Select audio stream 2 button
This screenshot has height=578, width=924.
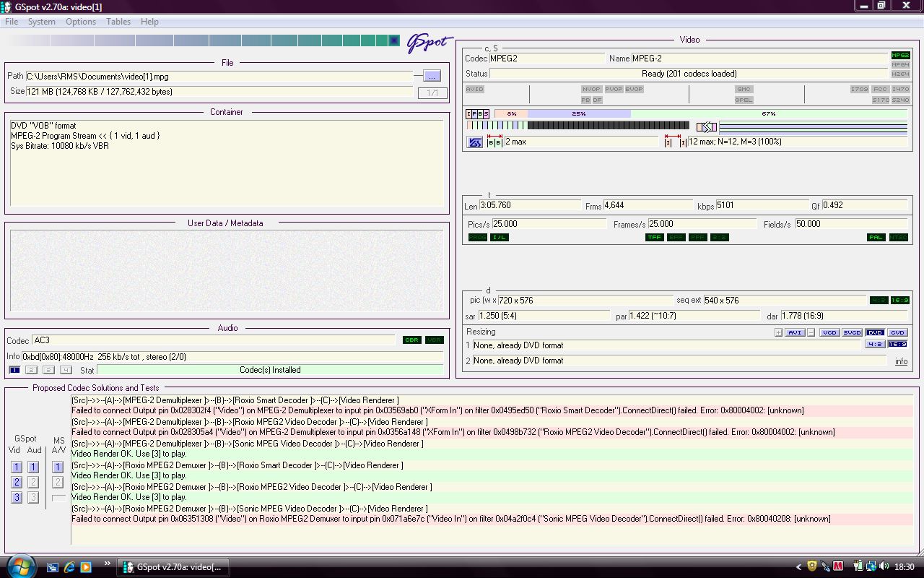coord(31,370)
